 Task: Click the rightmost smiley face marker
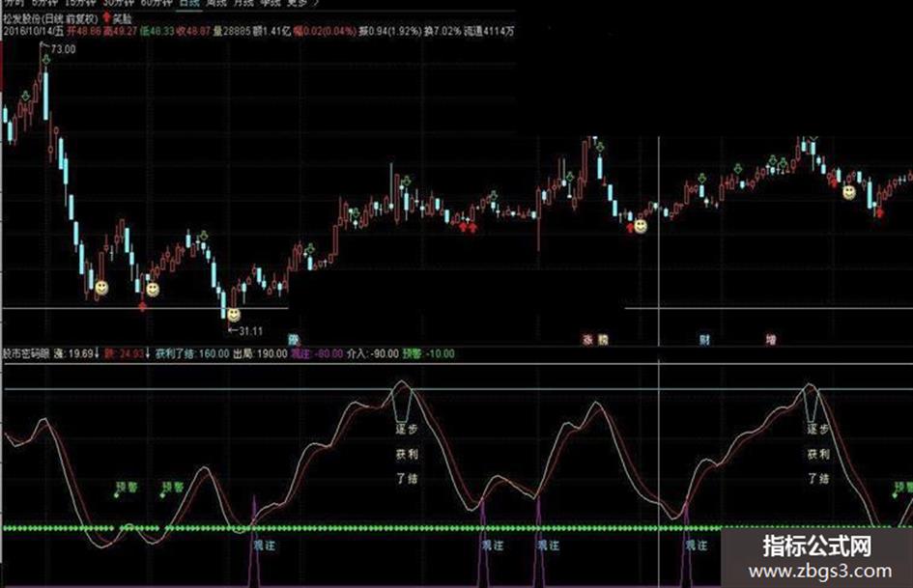[x=849, y=192]
